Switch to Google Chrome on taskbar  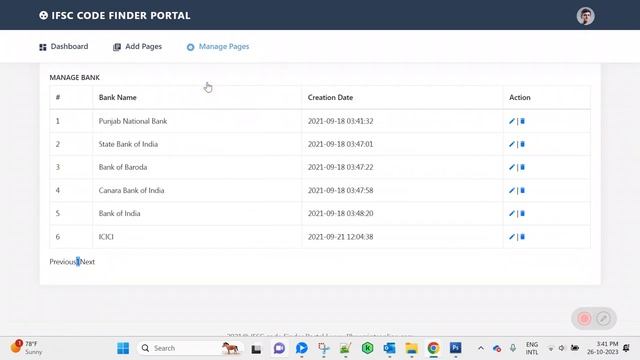pos(433,348)
